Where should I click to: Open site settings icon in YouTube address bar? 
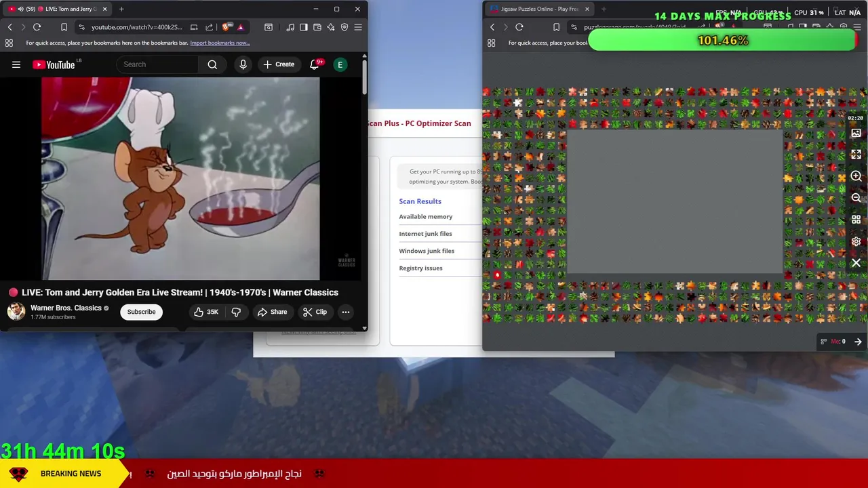pyautogui.click(x=81, y=27)
